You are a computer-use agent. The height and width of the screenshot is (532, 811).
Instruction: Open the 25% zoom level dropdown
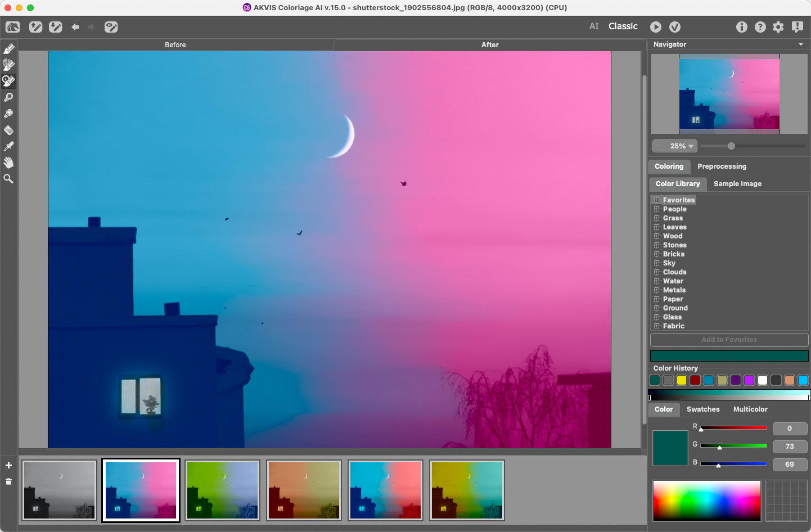pos(675,146)
